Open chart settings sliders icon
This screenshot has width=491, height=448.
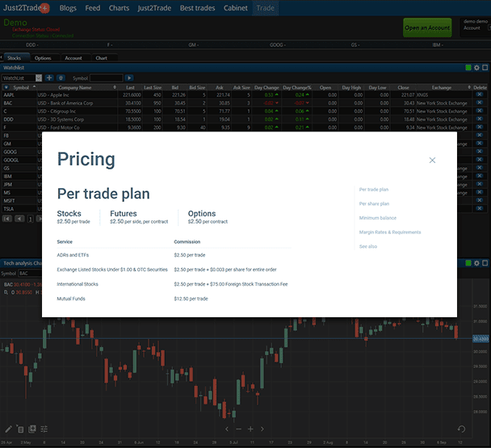click(x=44, y=429)
